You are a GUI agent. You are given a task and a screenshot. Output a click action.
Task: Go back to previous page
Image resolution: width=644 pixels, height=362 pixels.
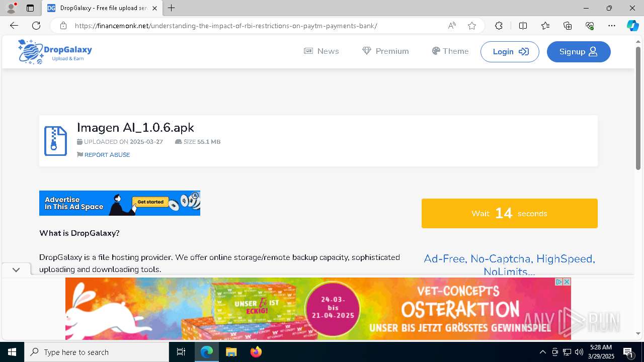click(14, 26)
